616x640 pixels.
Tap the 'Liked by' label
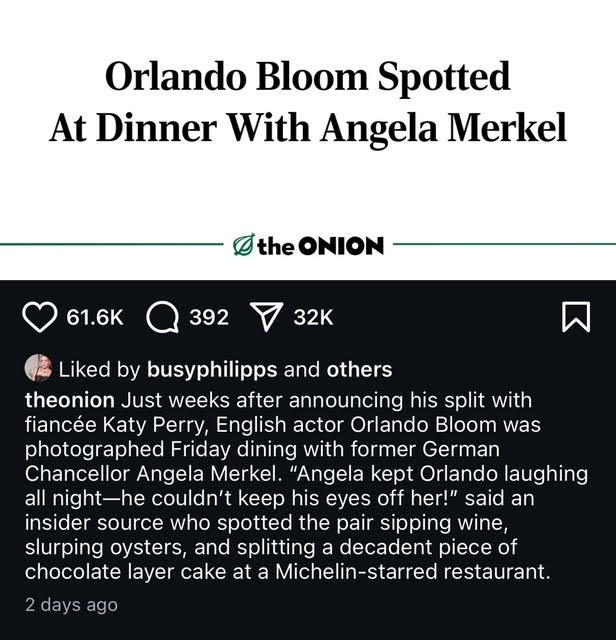pos(100,369)
